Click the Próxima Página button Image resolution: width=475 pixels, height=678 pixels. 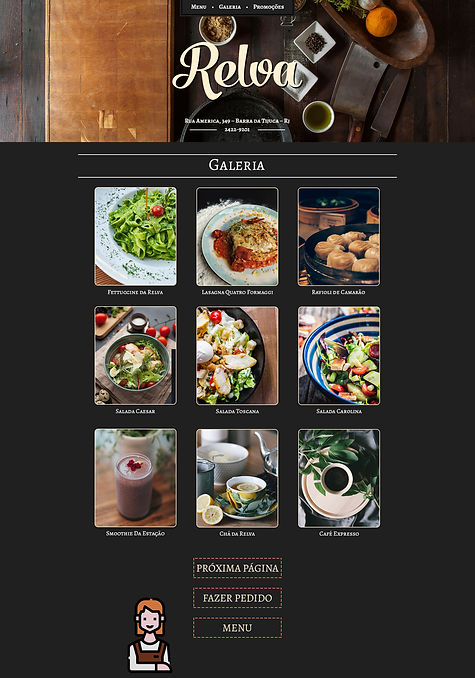tap(237, 568)
